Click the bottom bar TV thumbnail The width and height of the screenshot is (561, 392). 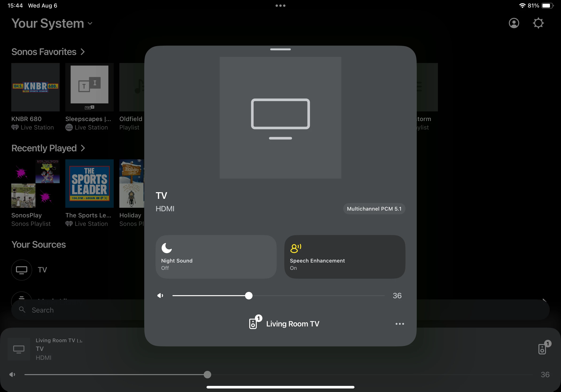click(19, 349)
